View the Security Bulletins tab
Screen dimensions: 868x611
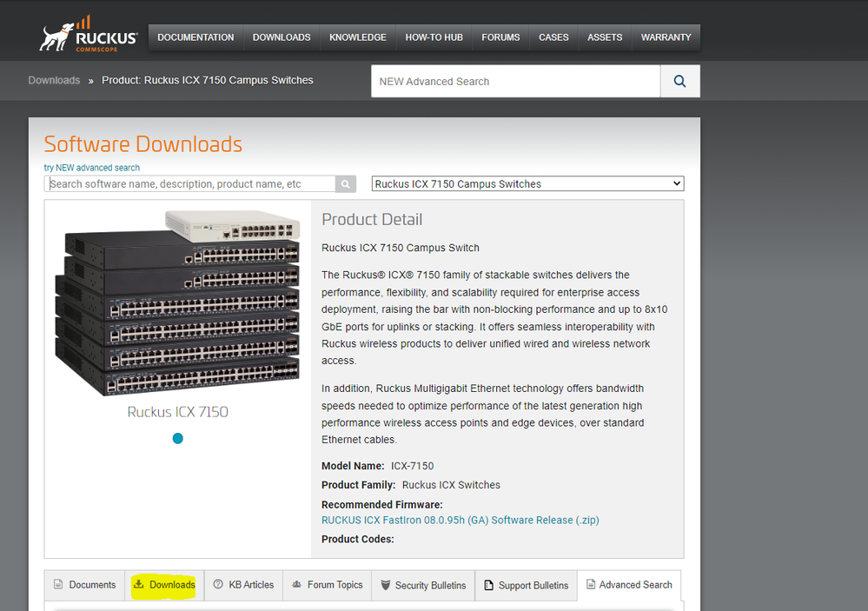point(423,585)
